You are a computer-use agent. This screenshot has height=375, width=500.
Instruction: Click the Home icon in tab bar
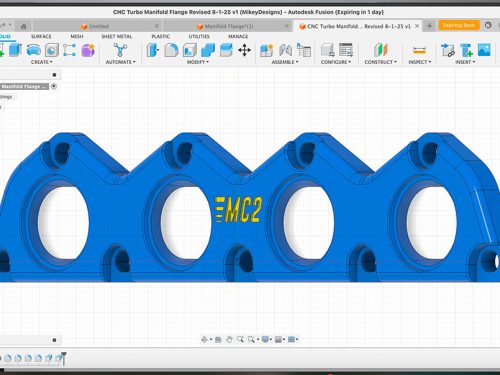pyautogui.click(x=23, y=26)
